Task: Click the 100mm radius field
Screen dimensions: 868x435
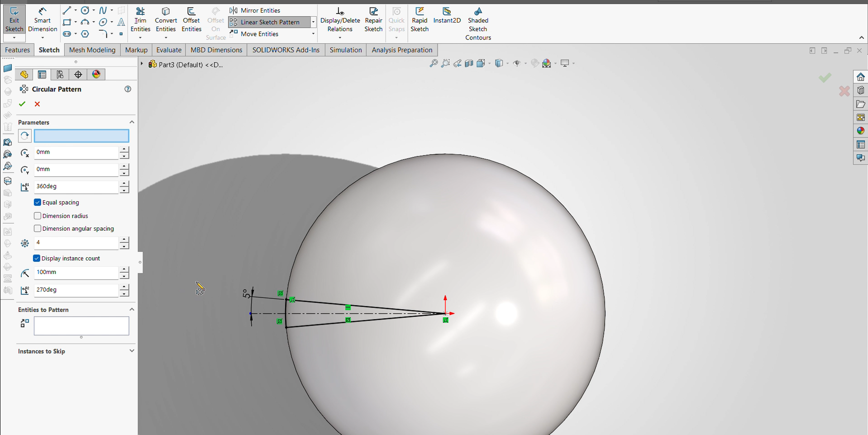Action: click(x=76, y=272)
